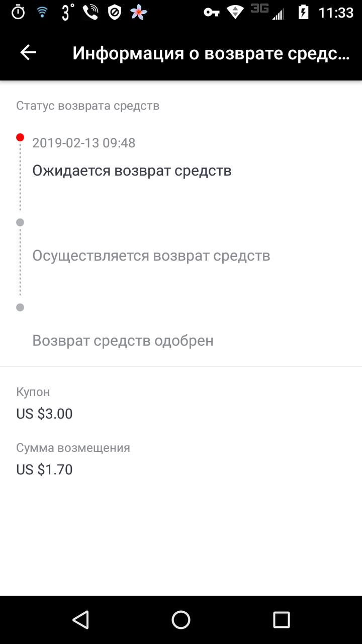
Task: Tap the 'Информация о возврате средств' title
Action: click(x=211, y=53)
